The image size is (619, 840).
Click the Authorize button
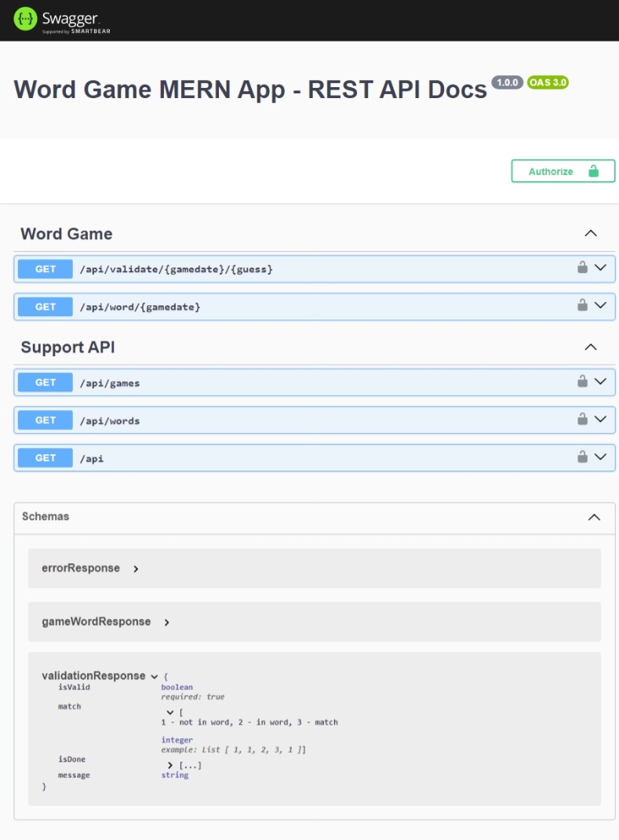pos(551,171)
